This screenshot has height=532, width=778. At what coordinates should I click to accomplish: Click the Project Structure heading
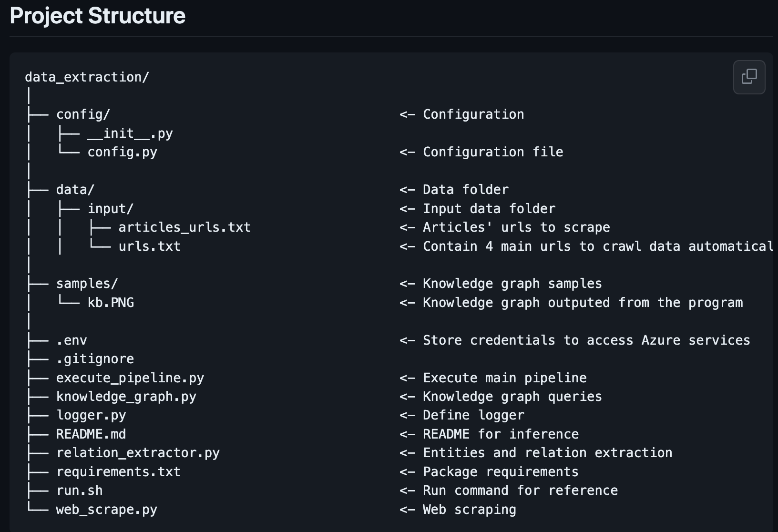tap(97, 16)
